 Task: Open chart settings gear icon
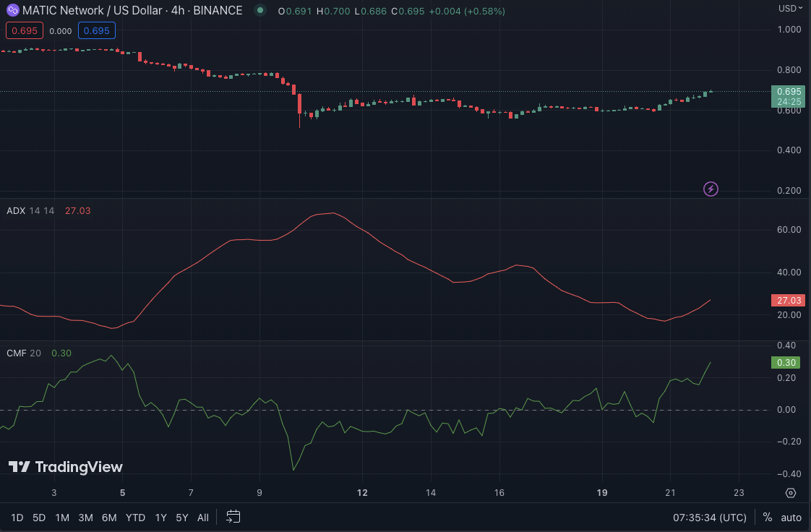pos(790,493)
